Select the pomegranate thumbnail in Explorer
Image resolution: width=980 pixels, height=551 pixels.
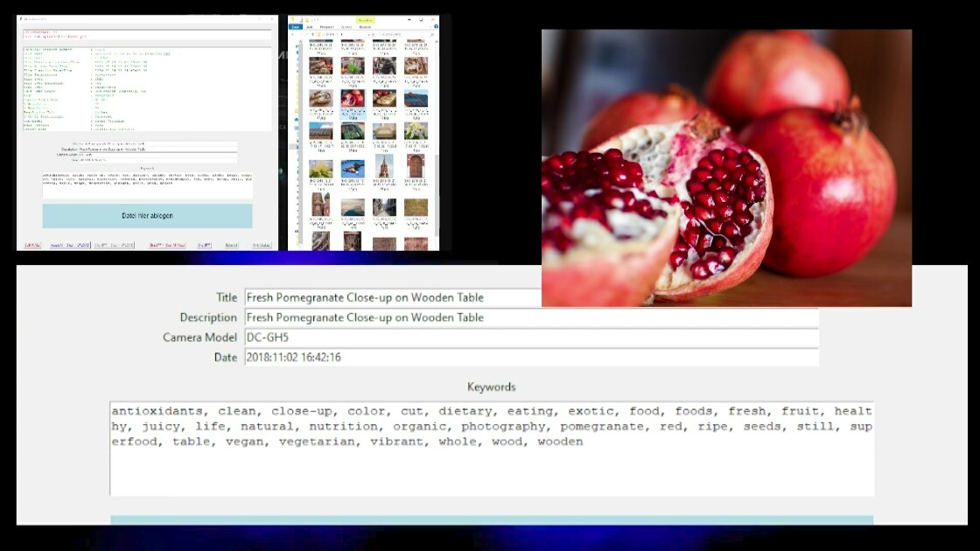[x=353, y=99]
